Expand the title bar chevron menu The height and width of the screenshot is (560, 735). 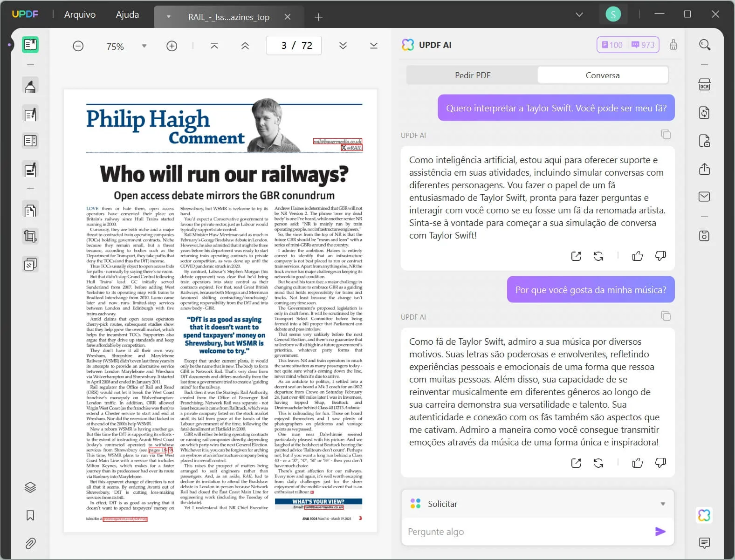point(579,14)
